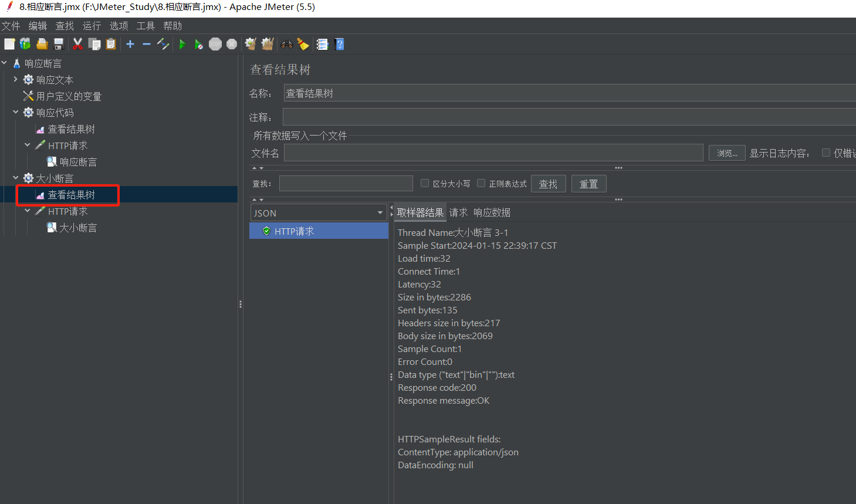Open the 工具 menu
856x504 pixels.
146,26
